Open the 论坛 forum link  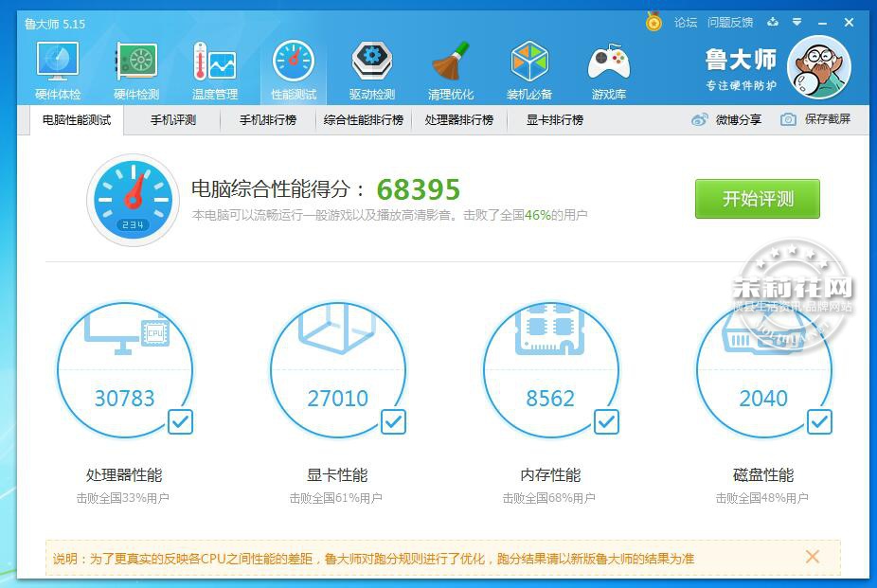[x=685, y=23]
